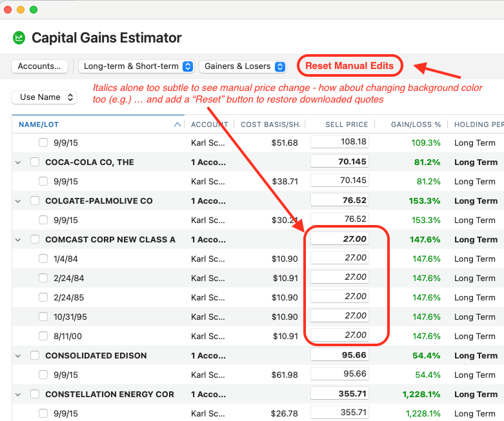Collapse the COLGATE-PALMOLIVE CO group

point(18,201)
